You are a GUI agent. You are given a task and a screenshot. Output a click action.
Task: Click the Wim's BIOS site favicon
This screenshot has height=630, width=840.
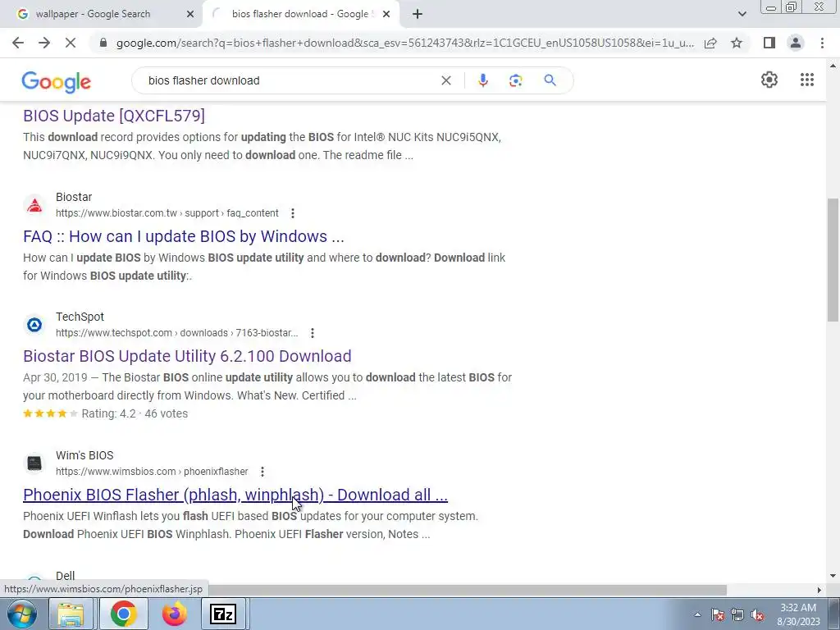tap(34, 463)
